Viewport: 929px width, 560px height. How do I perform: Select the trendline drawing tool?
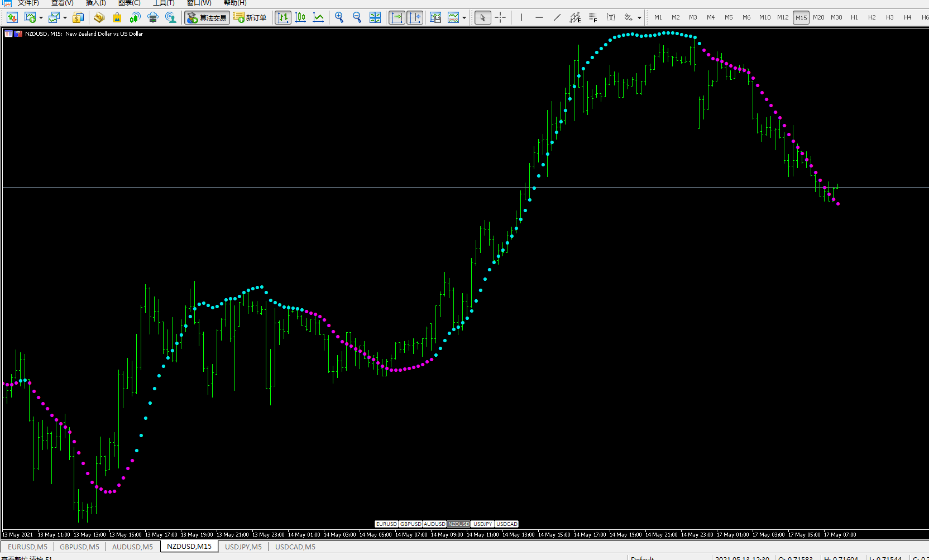(x=557, y=17)
